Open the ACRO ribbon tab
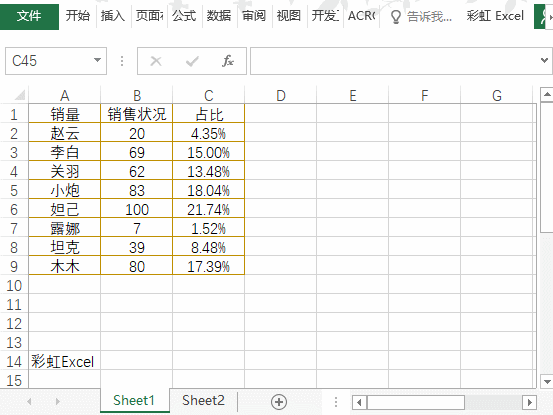Image resolution: width=553 pixels, height=415 pixels. (x=361, y=16)
